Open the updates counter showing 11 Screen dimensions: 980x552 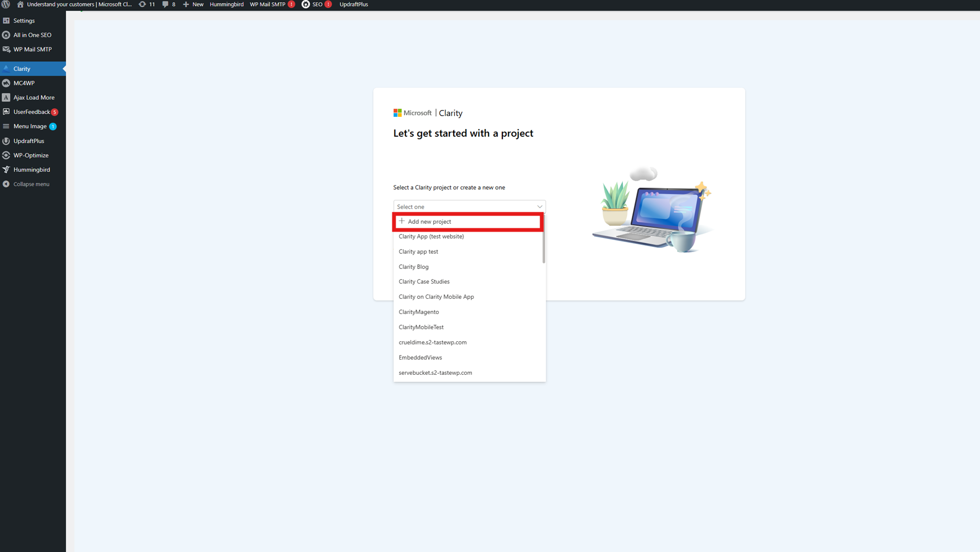click(146, 4)
